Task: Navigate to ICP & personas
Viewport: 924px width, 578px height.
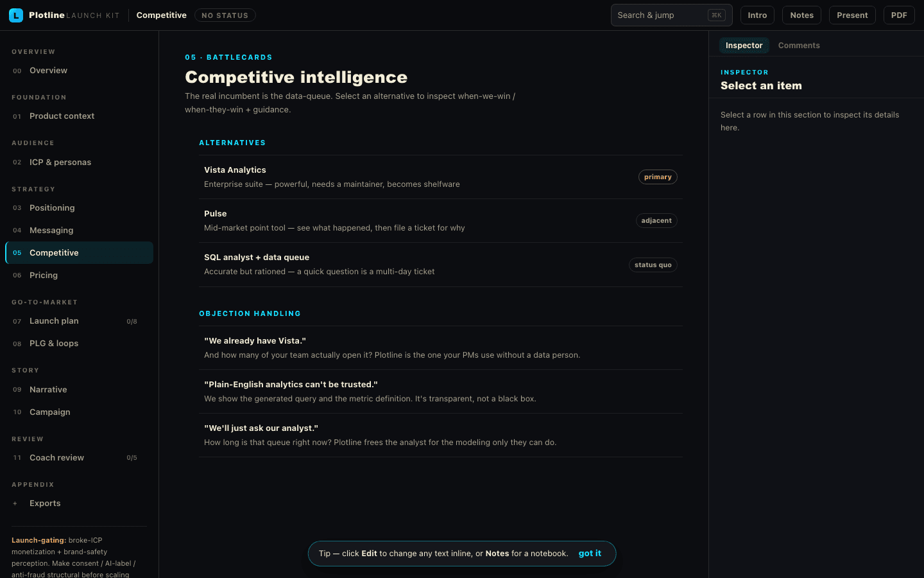Action: (79, 162)
